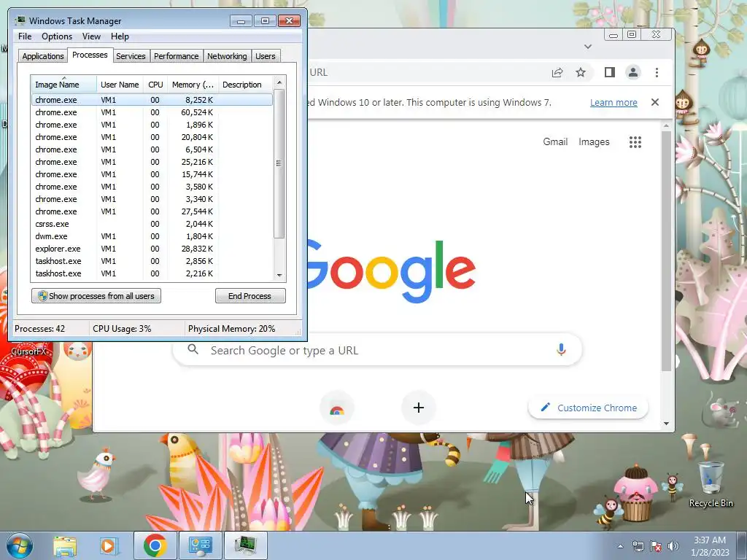Open the Options menu in Task Manager
This screenshot has width=747, height=560.
[57, 36]
